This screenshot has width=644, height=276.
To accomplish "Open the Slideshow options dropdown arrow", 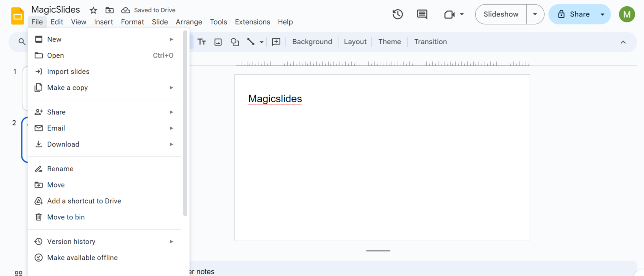I will 535,14.
